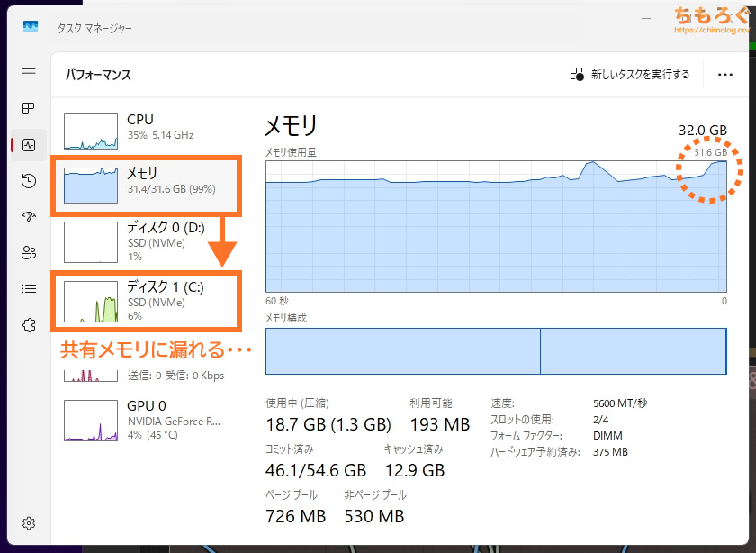
Task: Click the 12.9 GB cached value
Action: pyautogui.click(x=415, y=470)
